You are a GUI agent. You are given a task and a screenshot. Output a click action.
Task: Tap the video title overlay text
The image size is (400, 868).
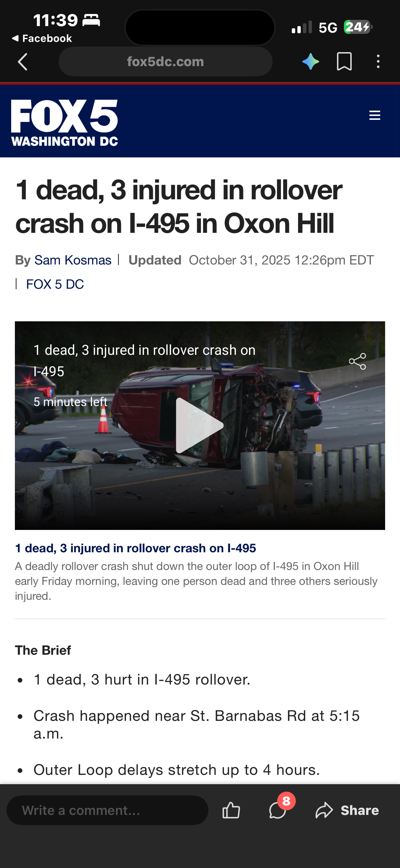[x=144, y=360]
